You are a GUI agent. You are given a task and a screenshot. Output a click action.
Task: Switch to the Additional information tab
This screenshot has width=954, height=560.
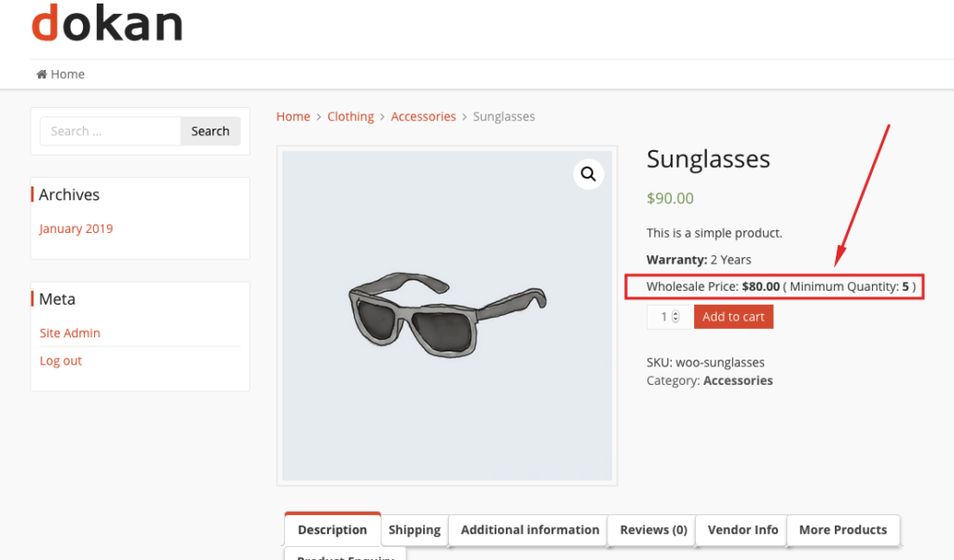(x=530, y=529)
